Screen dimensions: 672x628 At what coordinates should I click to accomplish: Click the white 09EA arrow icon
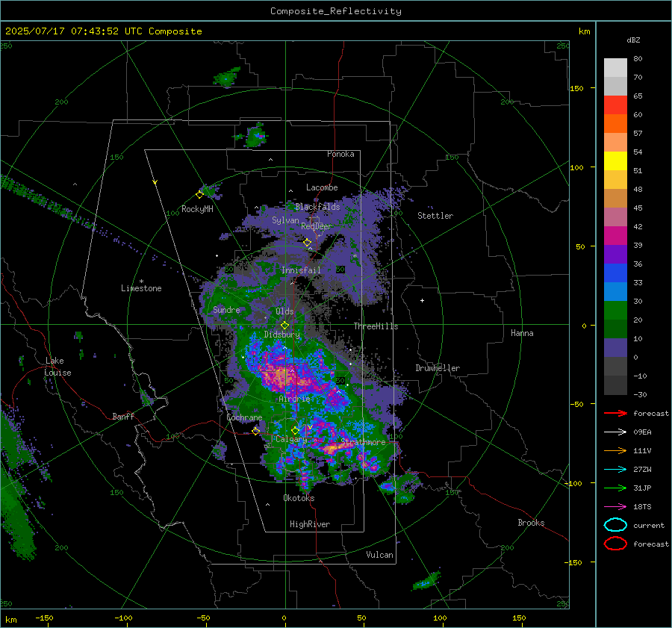pos(615,432)
